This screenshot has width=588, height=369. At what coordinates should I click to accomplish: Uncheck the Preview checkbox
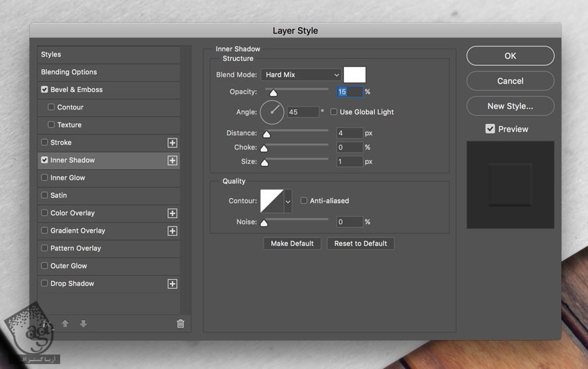[490, 129]
